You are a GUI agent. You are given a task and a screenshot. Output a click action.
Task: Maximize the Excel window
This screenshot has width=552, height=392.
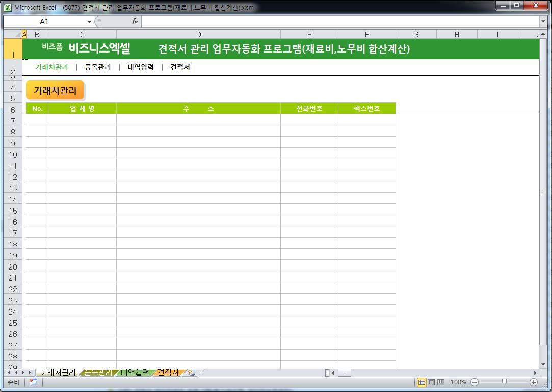pos(517,5)
